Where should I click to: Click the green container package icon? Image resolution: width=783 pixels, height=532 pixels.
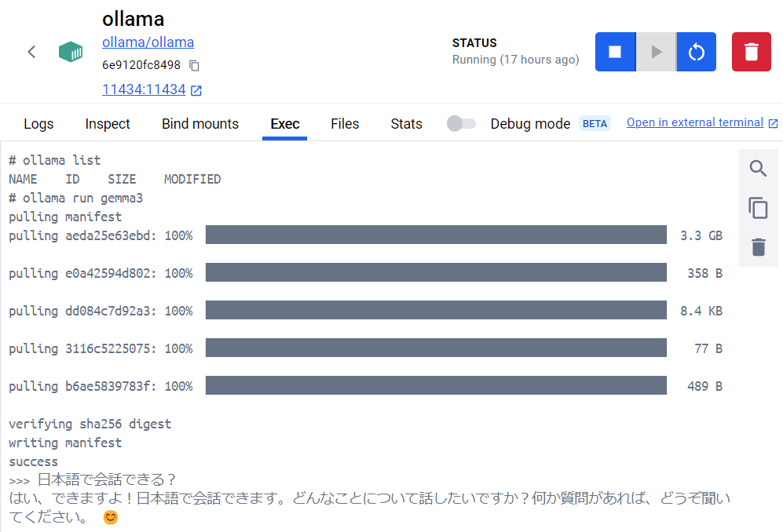pos(71,51)
